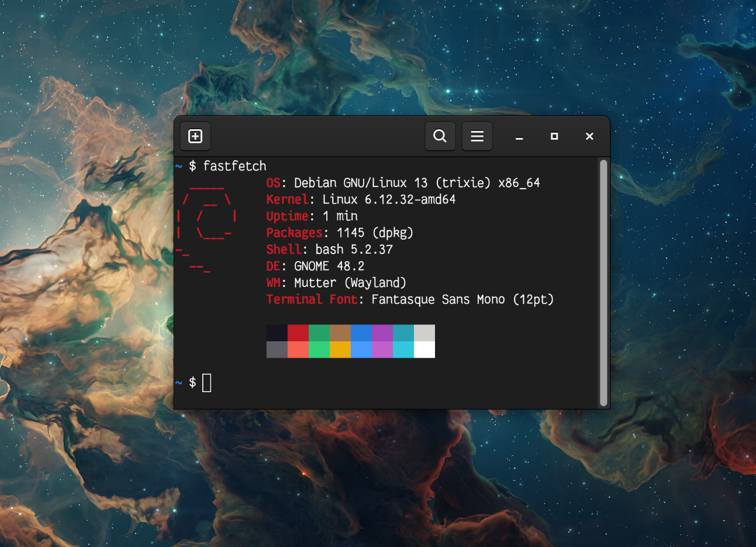Click the Debian ASCII swirl logo

207,229
